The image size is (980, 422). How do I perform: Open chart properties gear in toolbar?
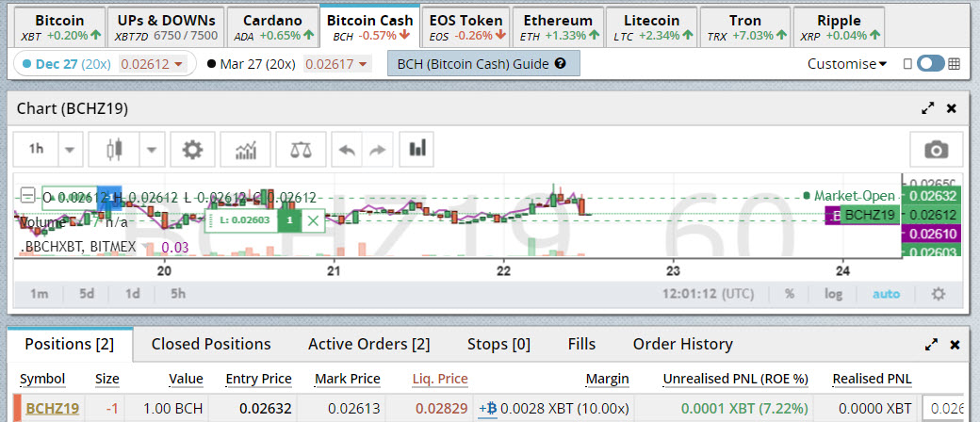pos(192,150)
